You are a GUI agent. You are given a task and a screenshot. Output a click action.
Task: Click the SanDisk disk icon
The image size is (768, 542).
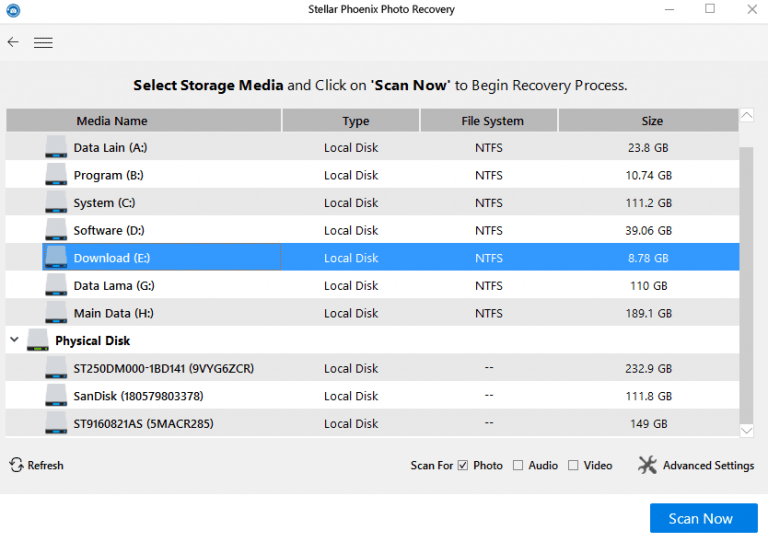tap(56, 395)
